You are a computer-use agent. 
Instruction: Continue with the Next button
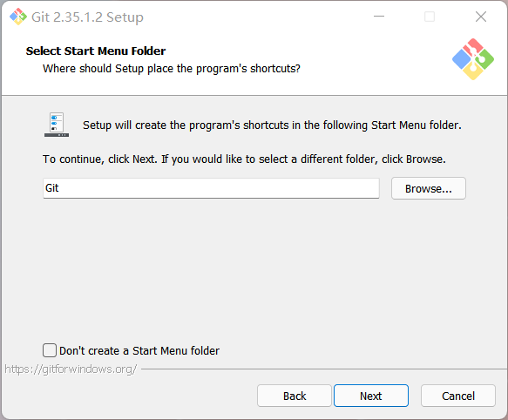coord(371,396)
